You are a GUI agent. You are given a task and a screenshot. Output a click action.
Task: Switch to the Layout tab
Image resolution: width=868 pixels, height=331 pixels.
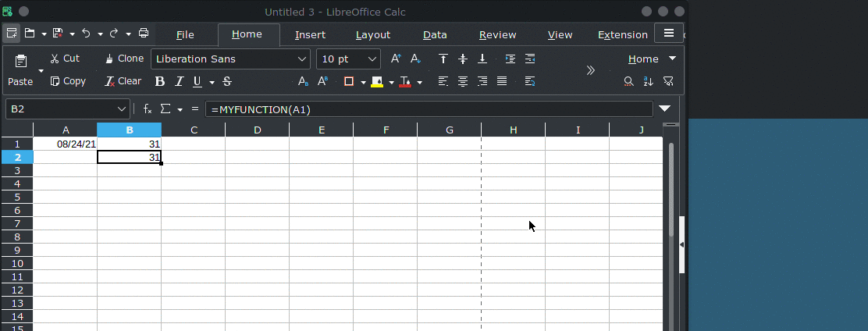tap(373, 35)
